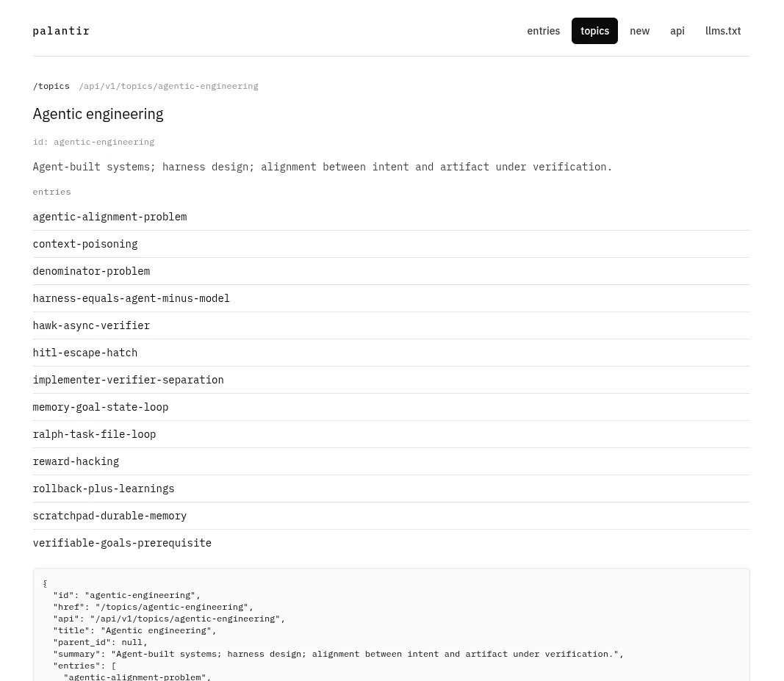Click the summary paragraph starting 'Agent-built systems'
The image size is (784, 681).
point(323,167)
